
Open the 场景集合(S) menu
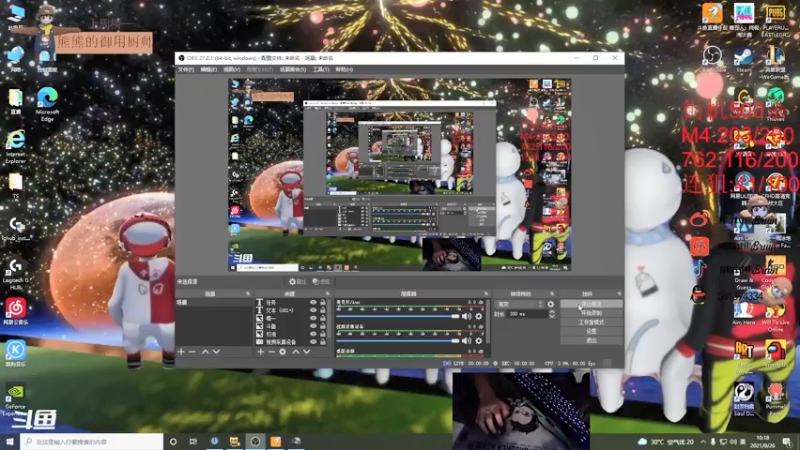click(293, 69)
